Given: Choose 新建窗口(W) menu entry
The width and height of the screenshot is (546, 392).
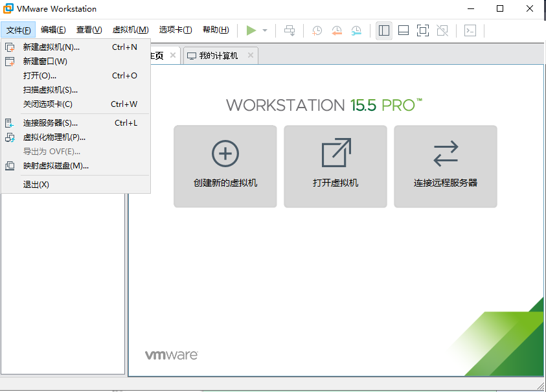Looking at the screenshot, I should click(x=76, y=62).
